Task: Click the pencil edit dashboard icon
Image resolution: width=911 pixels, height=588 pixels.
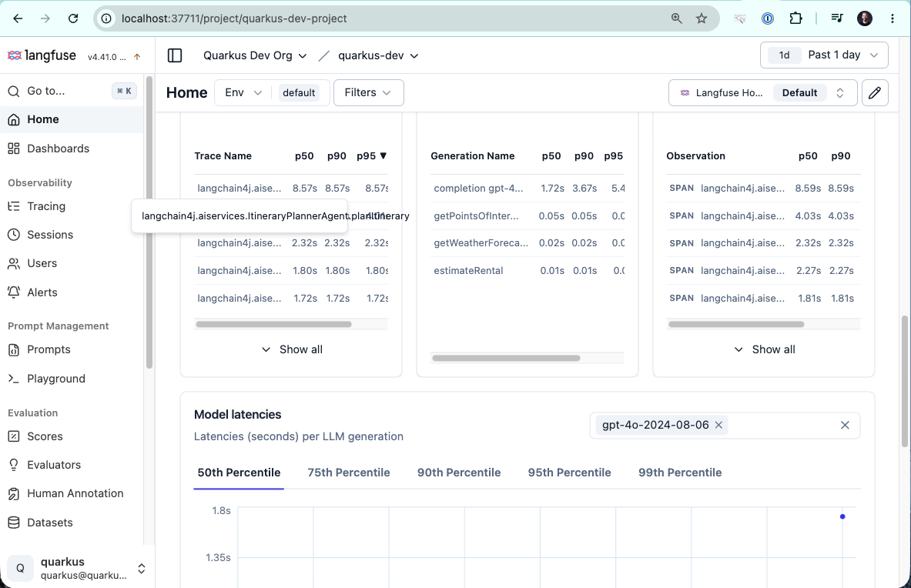Action: pos(875,93)
